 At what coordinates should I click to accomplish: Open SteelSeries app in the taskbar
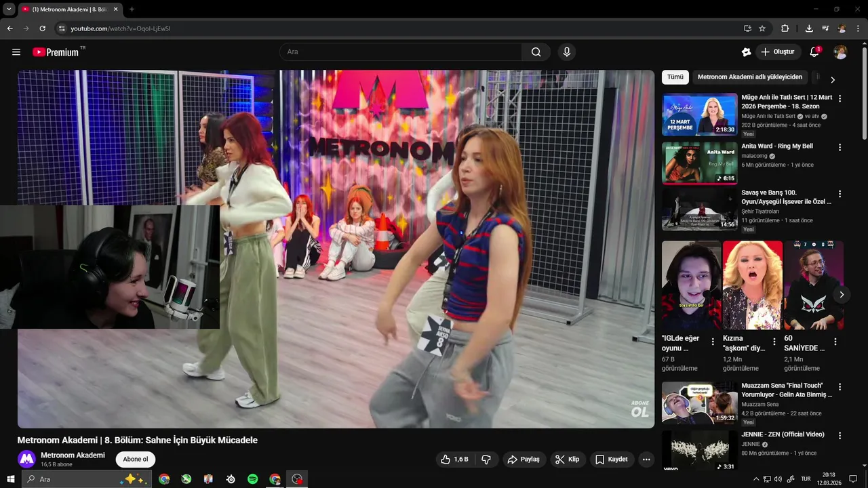(x=231, y=479)
